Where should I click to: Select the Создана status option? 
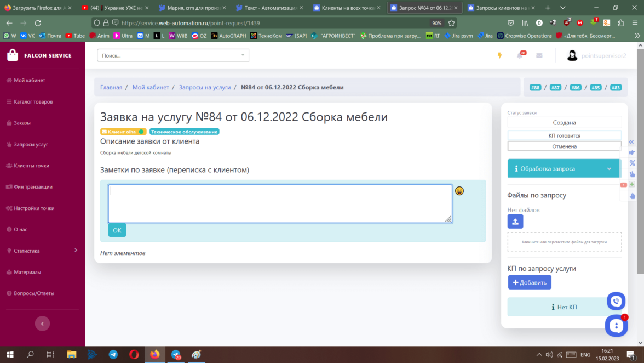pos(564,123)
